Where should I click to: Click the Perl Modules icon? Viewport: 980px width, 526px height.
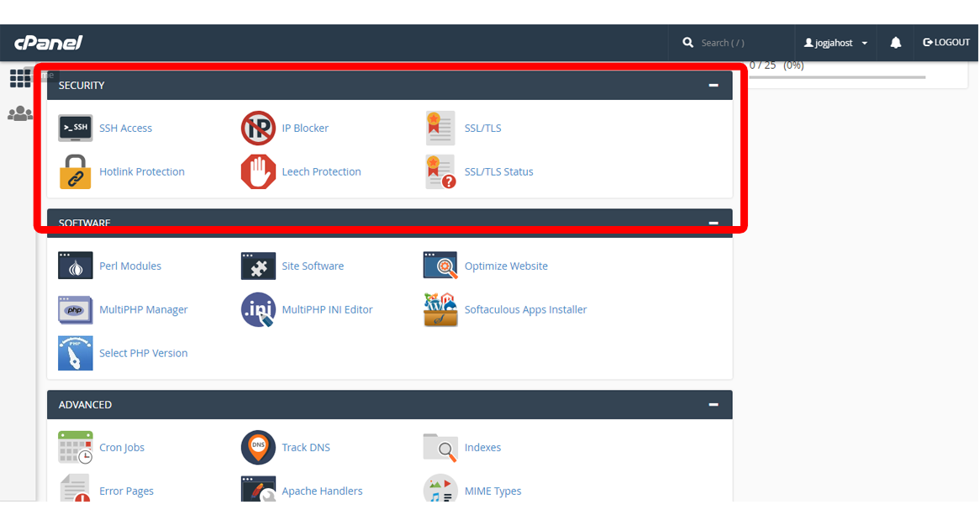click(x=76, y=266)
